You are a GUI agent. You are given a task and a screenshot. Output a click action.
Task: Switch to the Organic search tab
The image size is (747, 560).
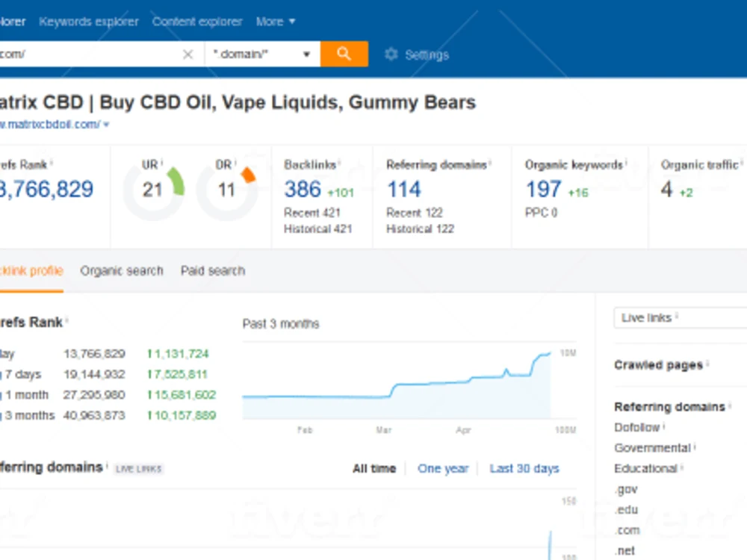[122, 271]
